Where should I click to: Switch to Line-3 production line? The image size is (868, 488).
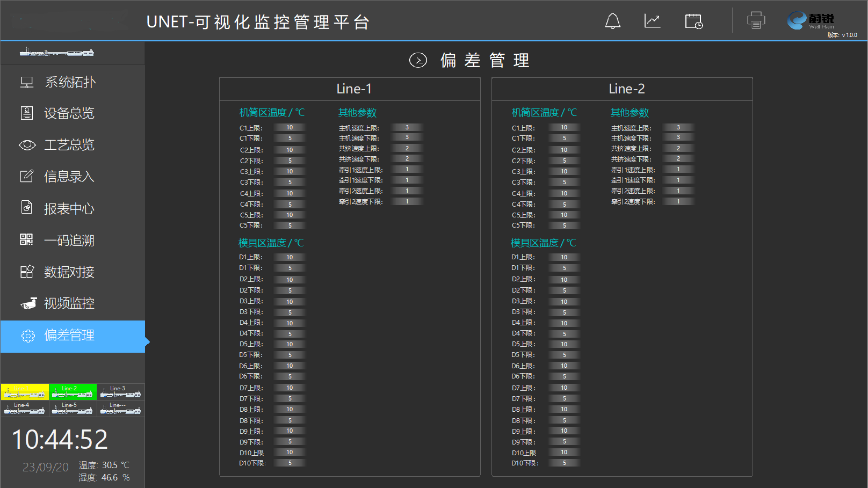[120, 392]
